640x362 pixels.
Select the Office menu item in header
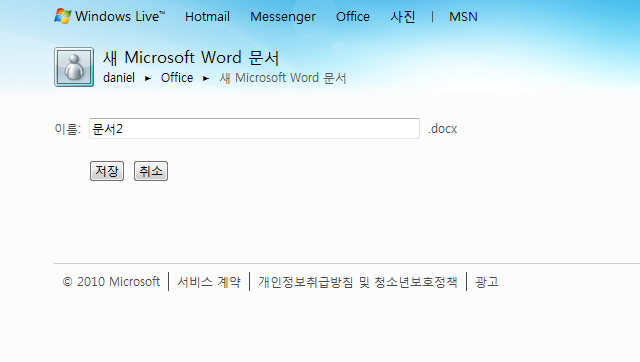click(x=353, y=17)
